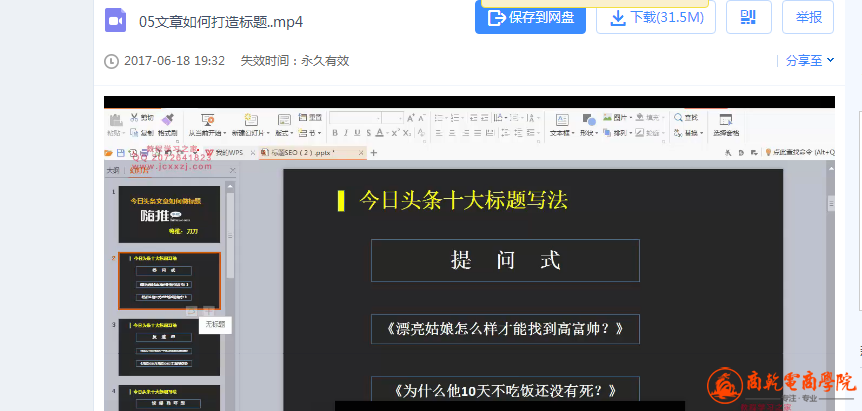Select slide 3 thumbnail

169,347
